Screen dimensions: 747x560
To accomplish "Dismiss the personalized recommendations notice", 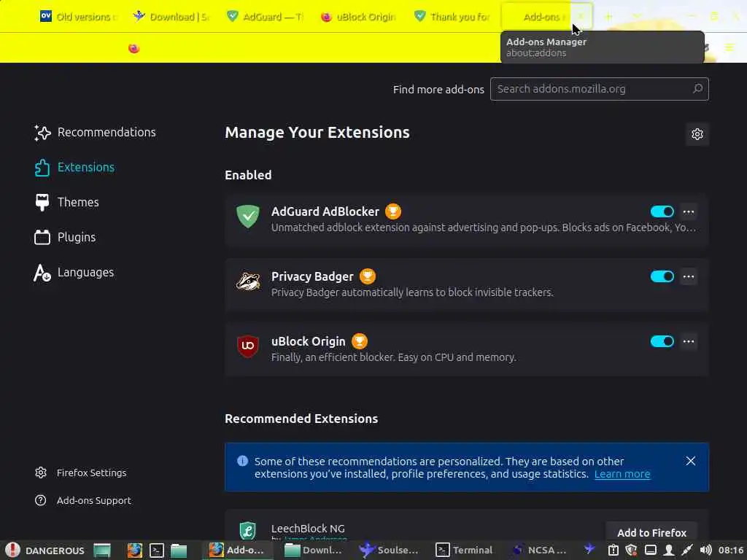I will [x=690, y=461].
